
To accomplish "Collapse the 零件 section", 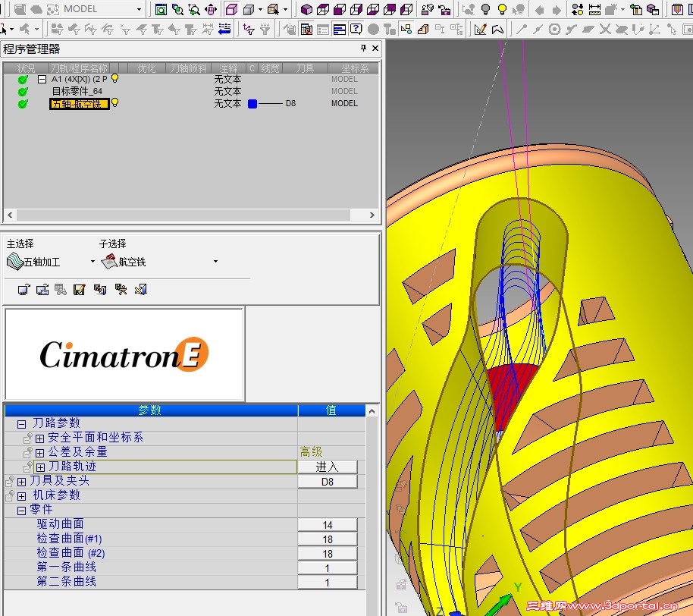I will coord(21,511).
